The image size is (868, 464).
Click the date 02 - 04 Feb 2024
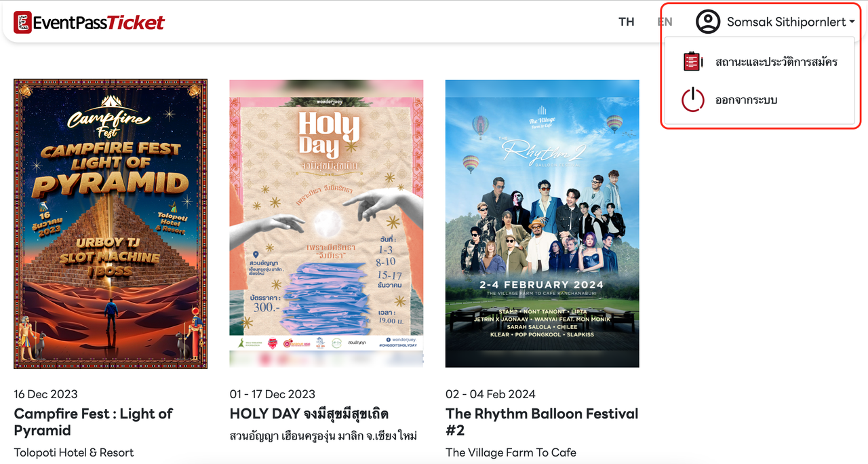[490, 394]
